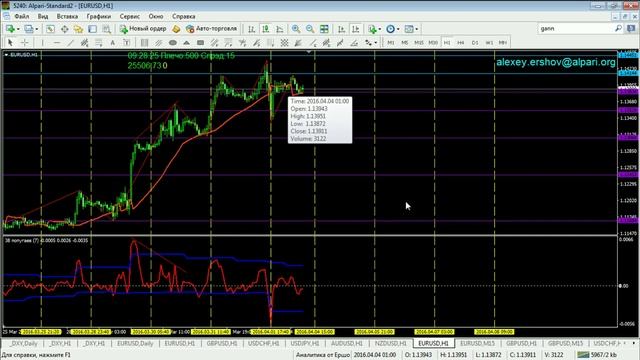Viewport: 640px width, 360px height.
Task: Show the Market Watch panel
Action: coord(50,29)
